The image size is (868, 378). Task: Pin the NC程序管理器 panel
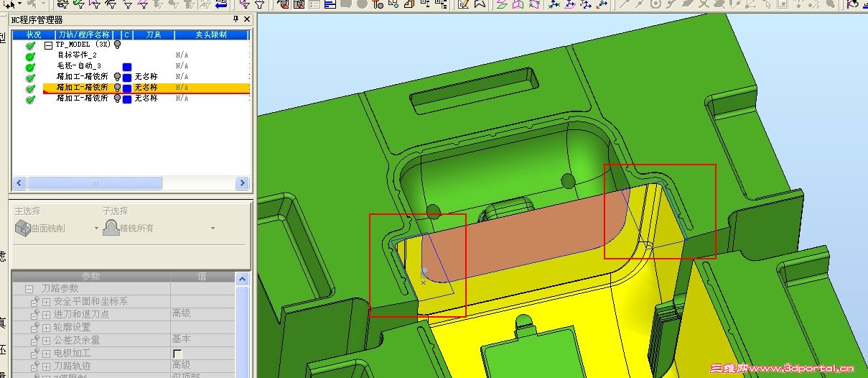coord(236,19)
